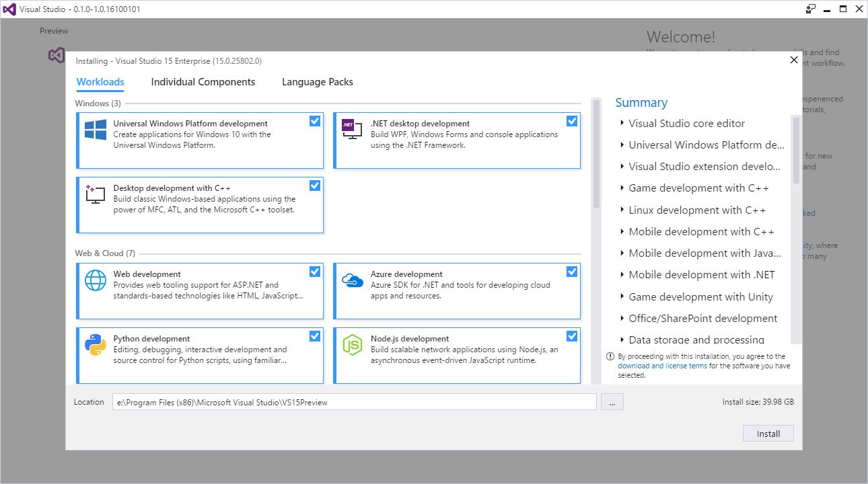This screenshot has width=868, height=484.
Task: Click the Node.js development hexagon icon
Action: tap(352, 344)
